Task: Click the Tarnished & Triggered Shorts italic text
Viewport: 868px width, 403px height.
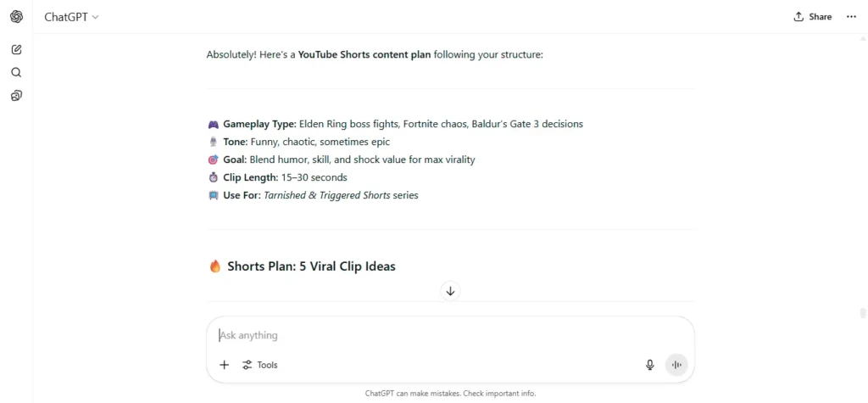Action: tap(326, 195)
